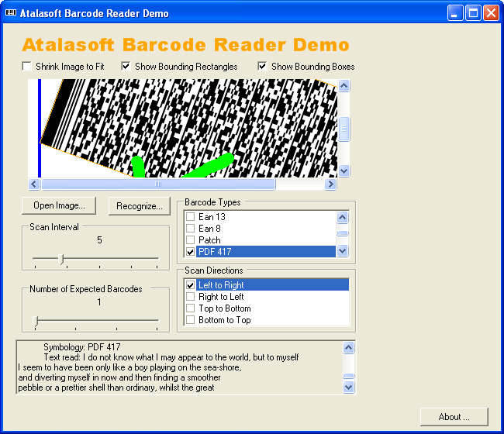The width and height of the screenshot is (504, 434).
Task: Close the Atalasoft Barcode Reader Demo window
Action: pos(491,13)
